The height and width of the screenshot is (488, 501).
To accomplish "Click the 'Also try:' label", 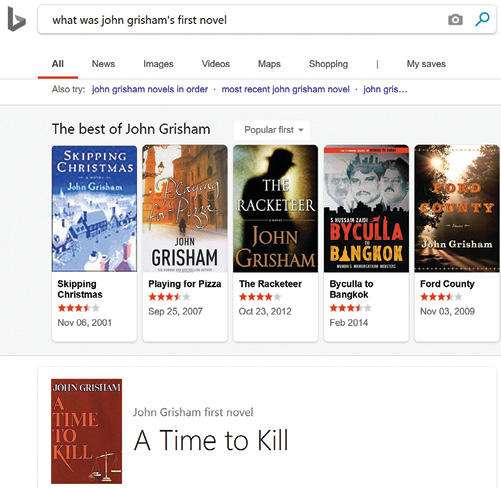I will 68,89.
